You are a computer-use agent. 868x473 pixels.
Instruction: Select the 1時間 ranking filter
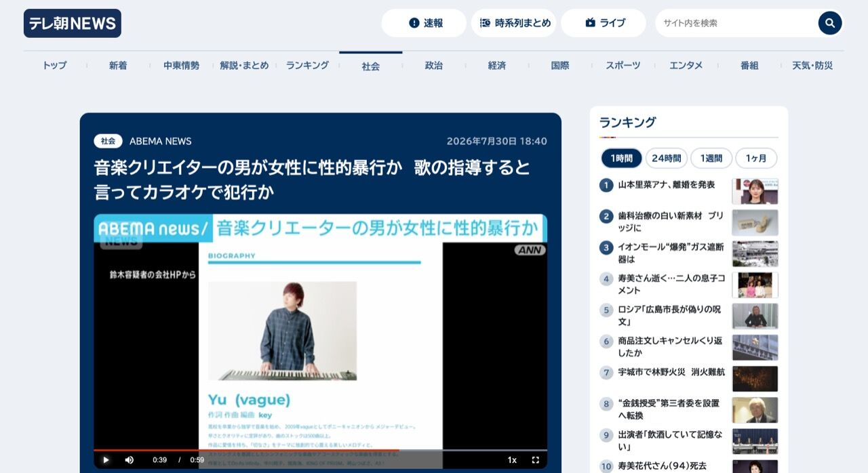[x=621, y=158]
